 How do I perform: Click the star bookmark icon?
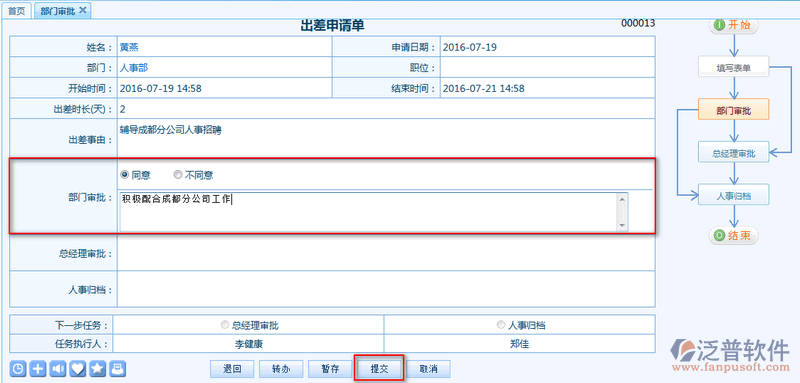coord(98,369)
